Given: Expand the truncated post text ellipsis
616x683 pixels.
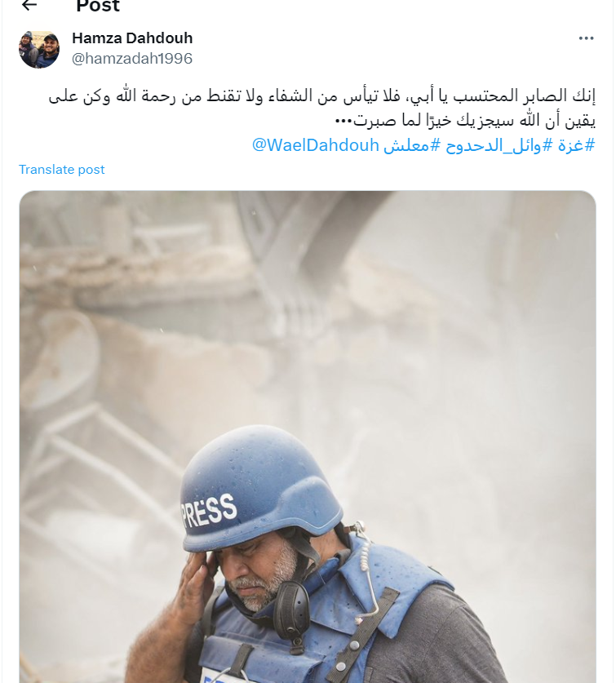Looking at the screenshot, I should [343, 120].
